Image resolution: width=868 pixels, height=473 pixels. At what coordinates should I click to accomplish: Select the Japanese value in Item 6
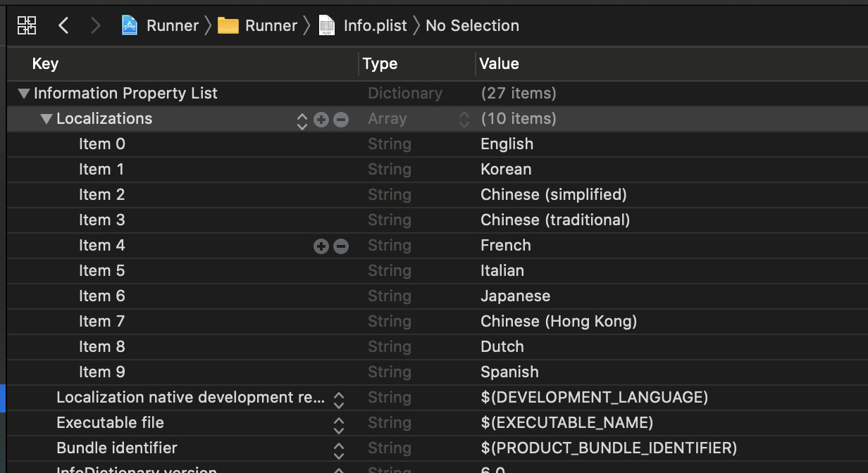point(515,296)
